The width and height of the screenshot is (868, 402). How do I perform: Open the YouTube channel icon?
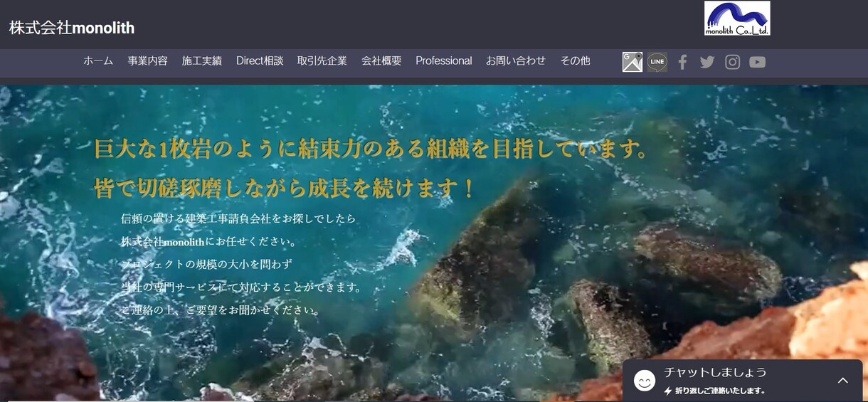tap(758, 62)
